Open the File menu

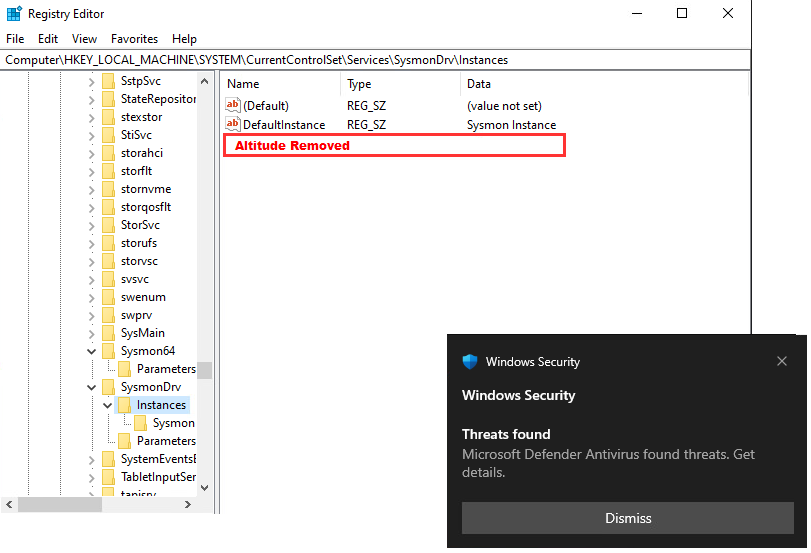point(15,39)
